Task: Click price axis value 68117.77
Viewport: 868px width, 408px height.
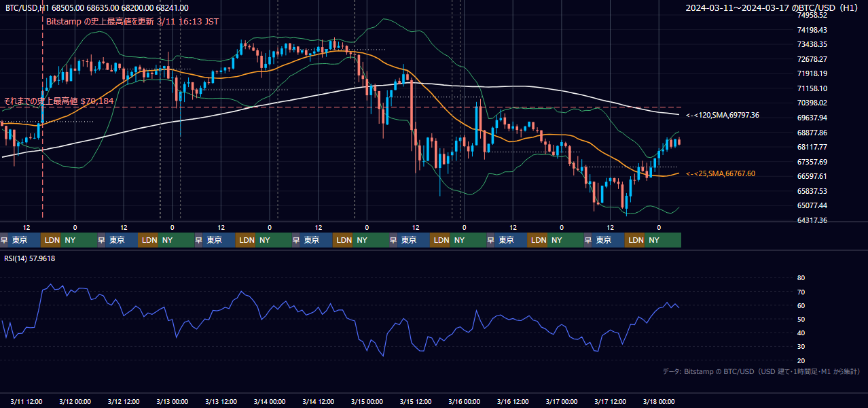Action: (812, 147)
